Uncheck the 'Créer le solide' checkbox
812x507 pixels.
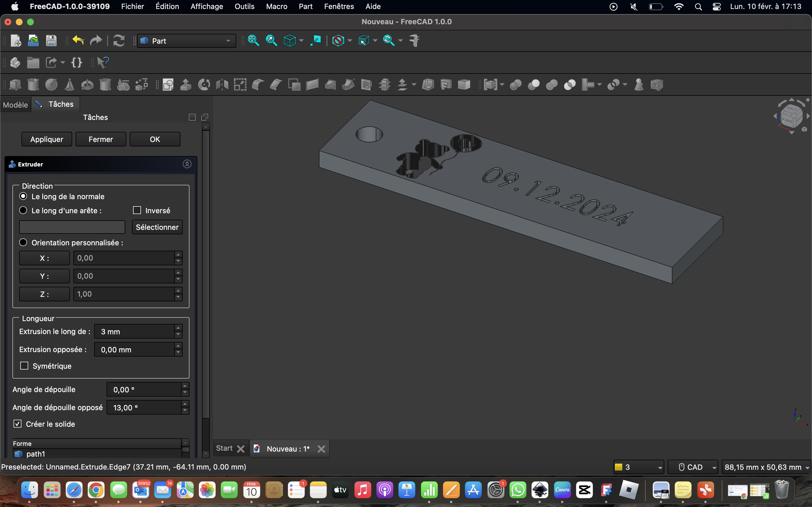pyautogui.click(x=17, y=424)
